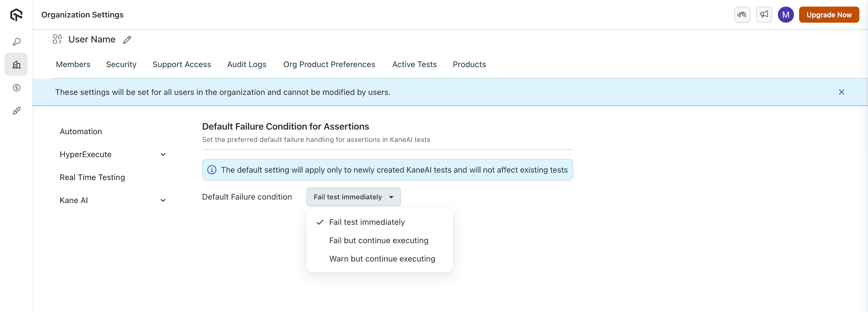Open the key/access icon in sidebar
This screenshot has height=312, width=868.
tap(17, 42)
